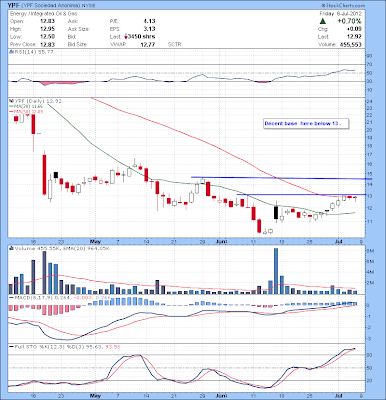
Task: Click the Volume 455.55K, SMA(20) label
Action: 63,249
